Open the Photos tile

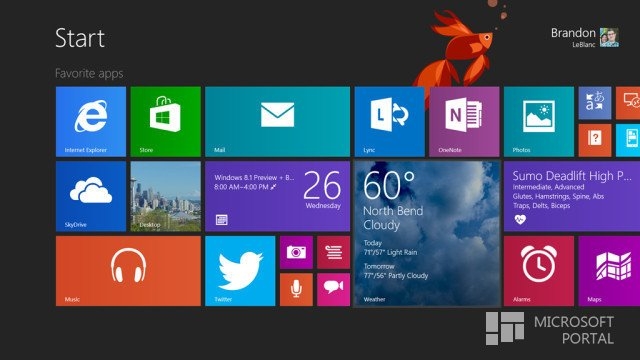[539, 121]
